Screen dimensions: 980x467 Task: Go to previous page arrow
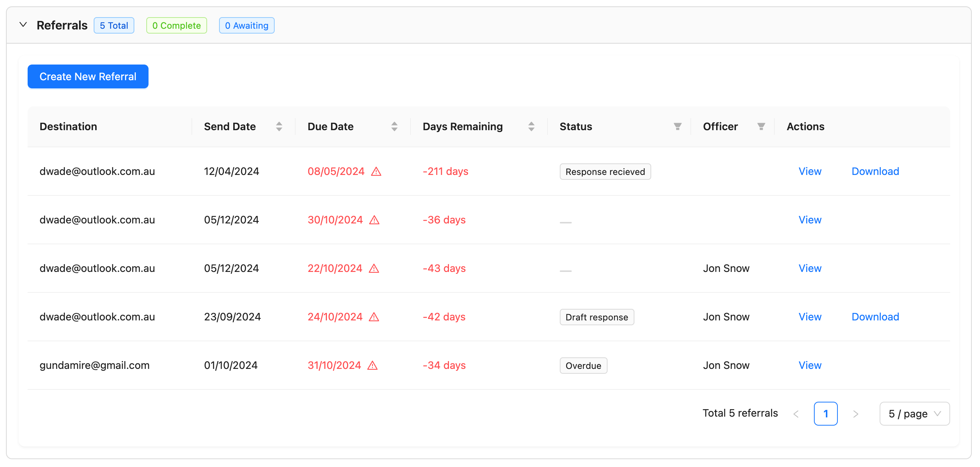click(796, 414)
